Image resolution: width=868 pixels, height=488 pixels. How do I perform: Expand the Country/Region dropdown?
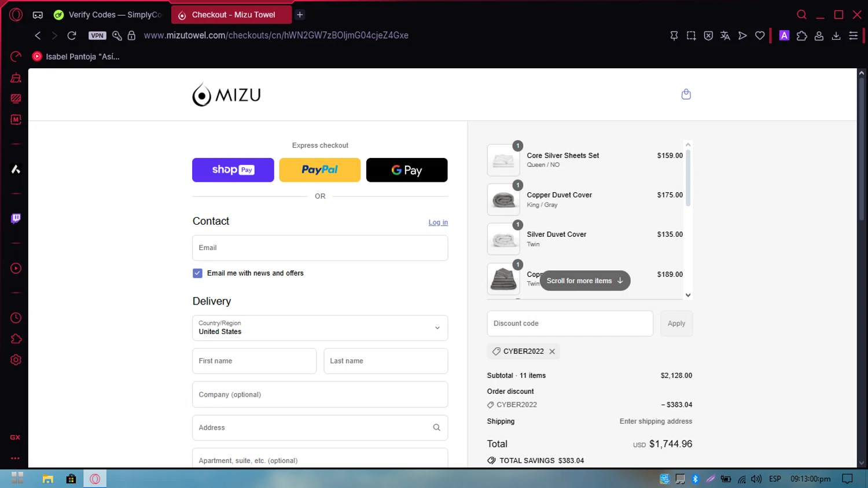pos(320,328)
